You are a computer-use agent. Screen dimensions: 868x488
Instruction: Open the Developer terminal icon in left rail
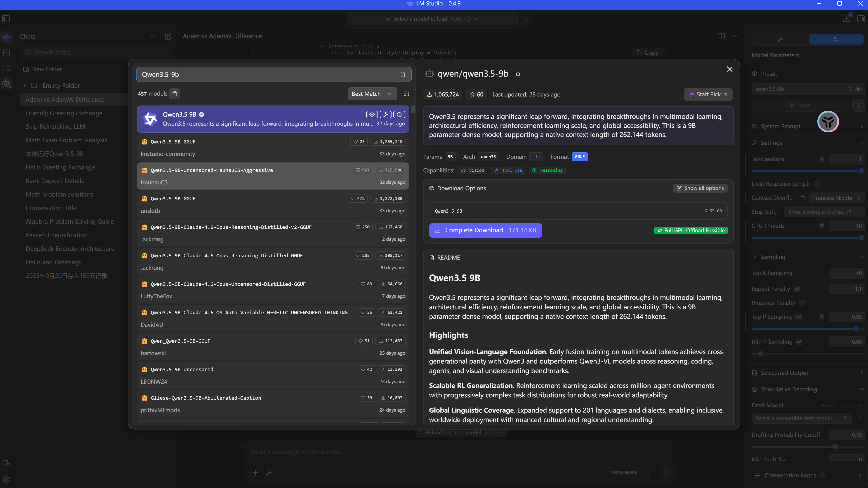6,53
